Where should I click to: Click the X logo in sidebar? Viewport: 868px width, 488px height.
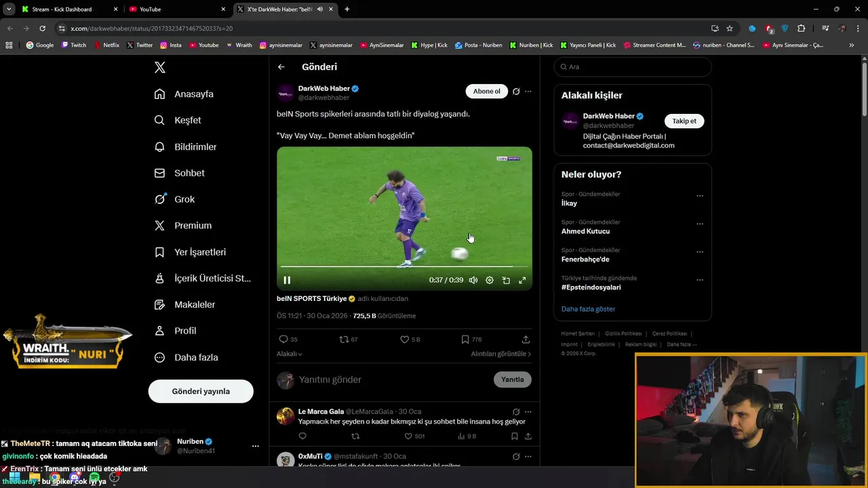click(x=159, y=67)
